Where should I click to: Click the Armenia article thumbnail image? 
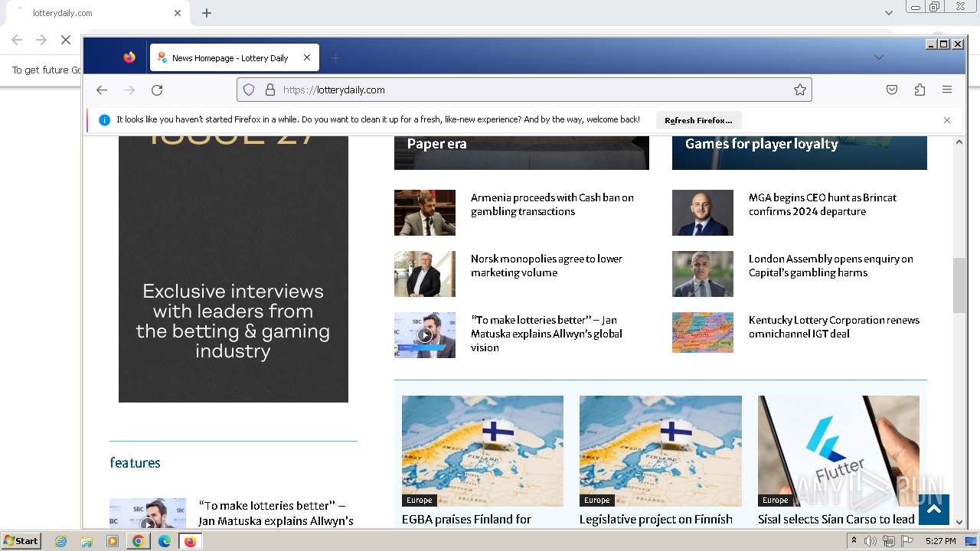coord(425,213)
